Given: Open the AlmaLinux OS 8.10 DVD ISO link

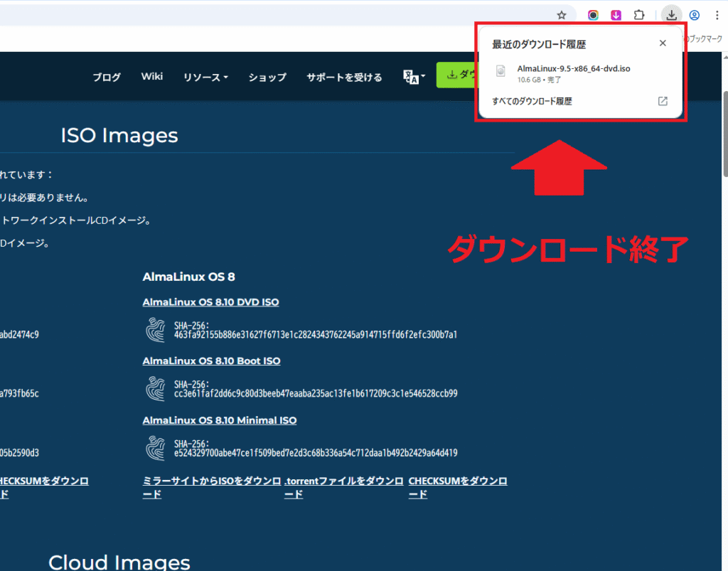Looking at the screenshot, I should 210,302.
